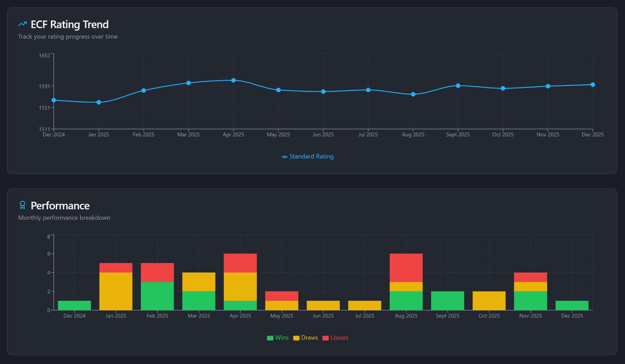Click the Standard Rating legend marker icon

point(285,157)
